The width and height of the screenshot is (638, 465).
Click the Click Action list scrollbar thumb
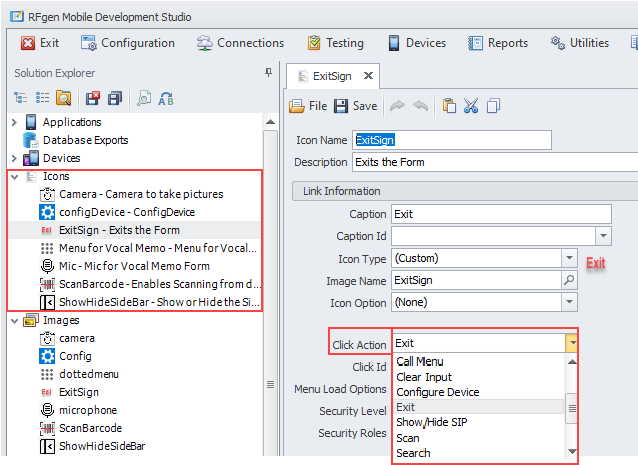[572, 407]
